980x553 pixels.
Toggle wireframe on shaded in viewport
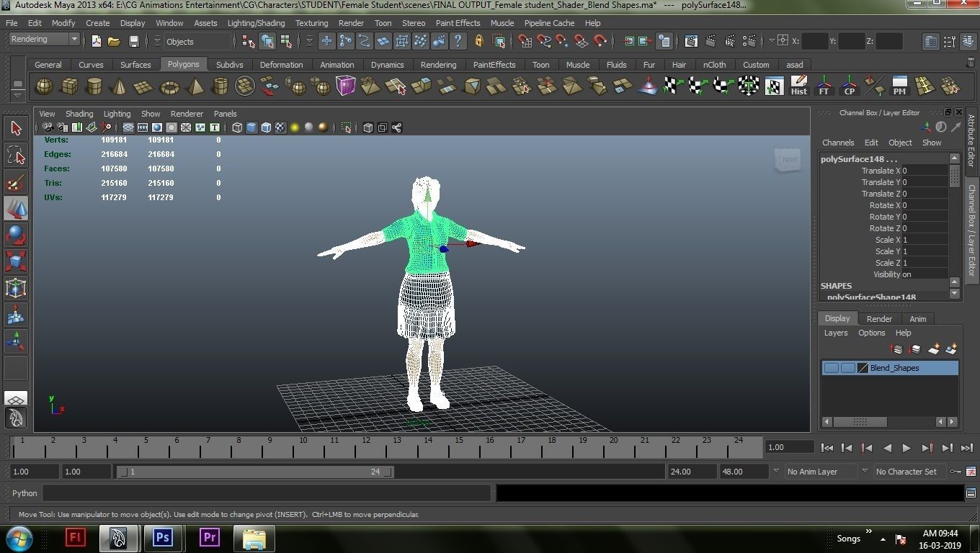[x=266, y=127]
